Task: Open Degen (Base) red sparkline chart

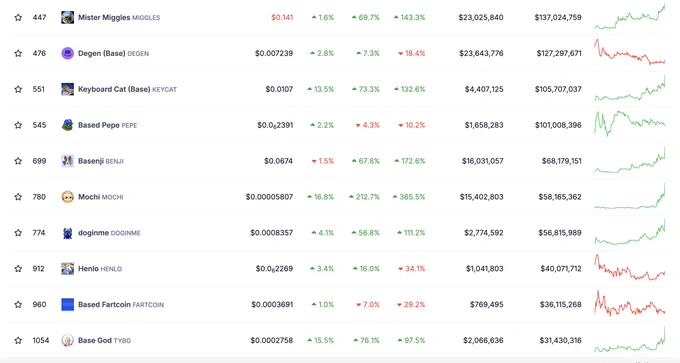Action: coord(630,52)
